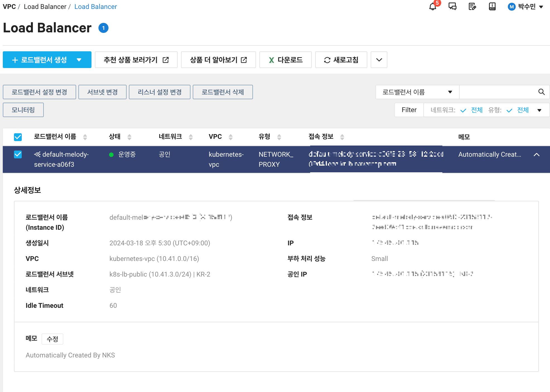The height and width of the screenshot is (392, 550).
Task: Open the document edit icon in header
Action: point(472,6)
